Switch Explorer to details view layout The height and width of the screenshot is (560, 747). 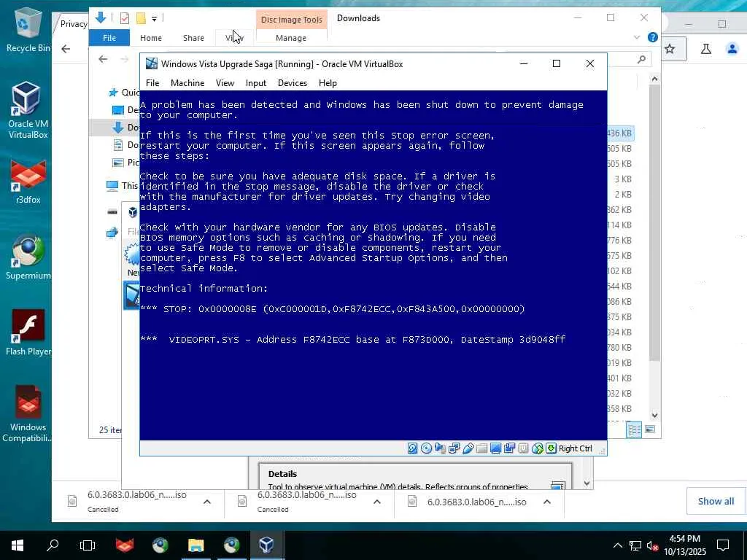coord(634,429)
